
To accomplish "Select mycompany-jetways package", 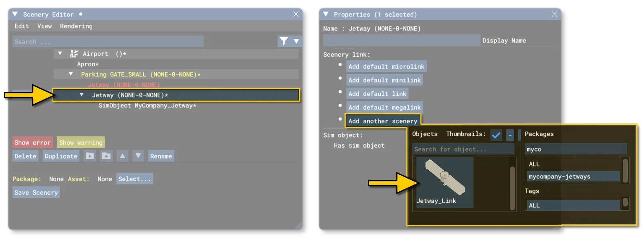I will click(573, 176).
